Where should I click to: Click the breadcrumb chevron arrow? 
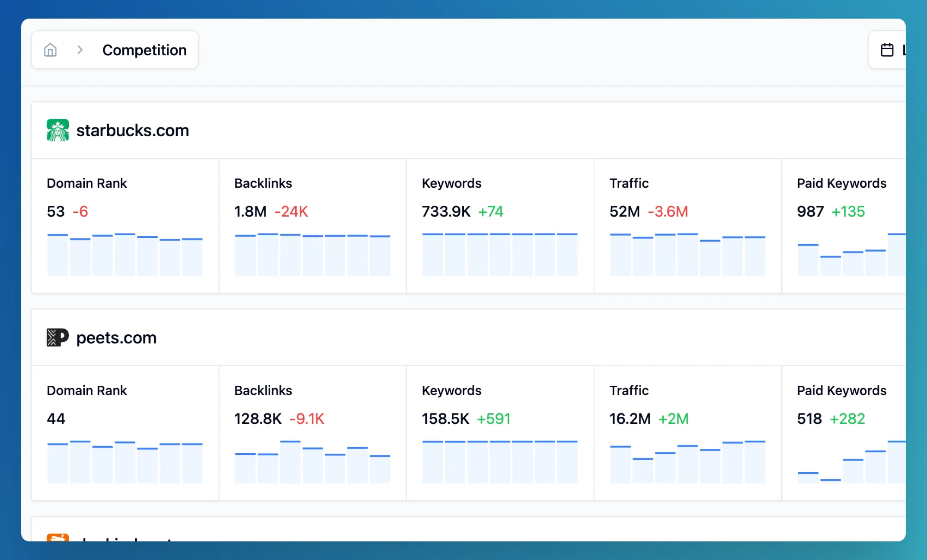click(80, 50)
